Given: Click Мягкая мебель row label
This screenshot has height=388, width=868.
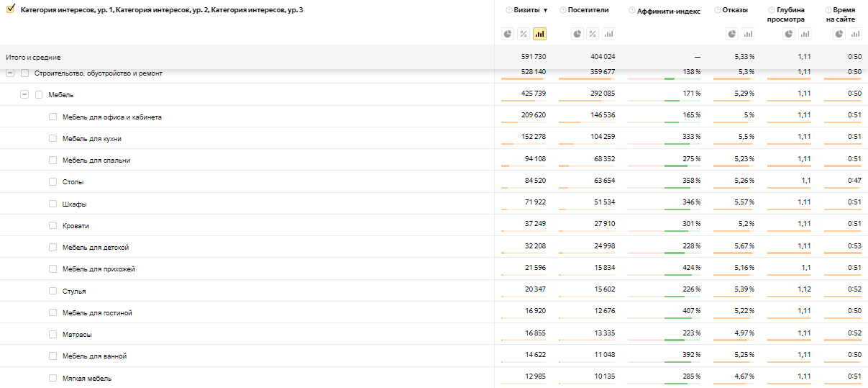Looking at the screenshot, I should (x=87, y=378).
